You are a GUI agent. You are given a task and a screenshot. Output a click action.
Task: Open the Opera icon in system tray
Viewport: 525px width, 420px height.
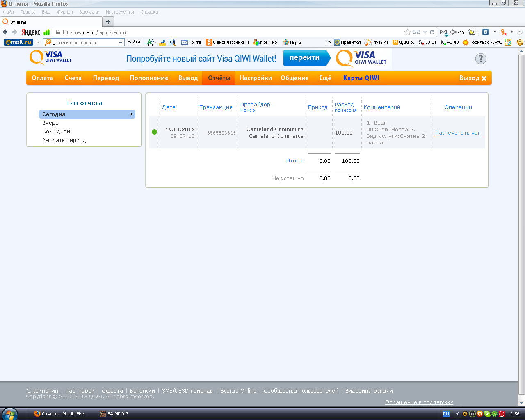click(x=502, y=414)
